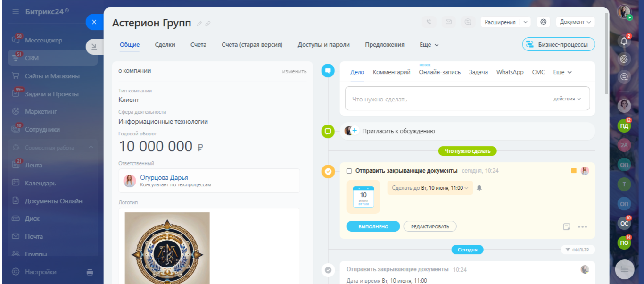
Task: Open the round list button at right-panel bottom
Action: [x=625, y=269]
